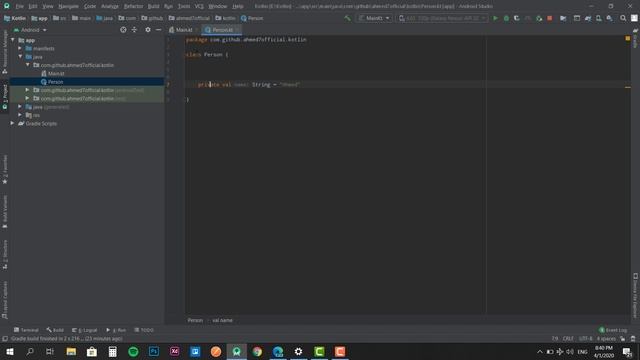This screenshot has width=640, height=360.
Task: Click the val name breadcrumb below the editor
Action: point(222,320)
